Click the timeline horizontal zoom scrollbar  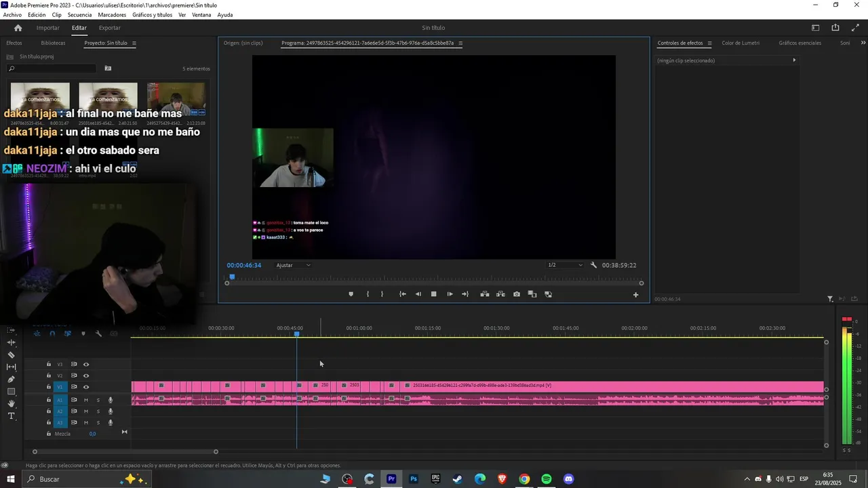pyautogui.click(x=125, y=451)
